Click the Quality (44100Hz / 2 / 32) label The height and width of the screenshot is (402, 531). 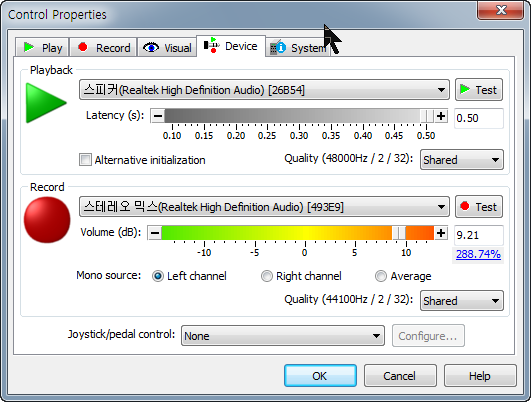click(x=348, y=299)
